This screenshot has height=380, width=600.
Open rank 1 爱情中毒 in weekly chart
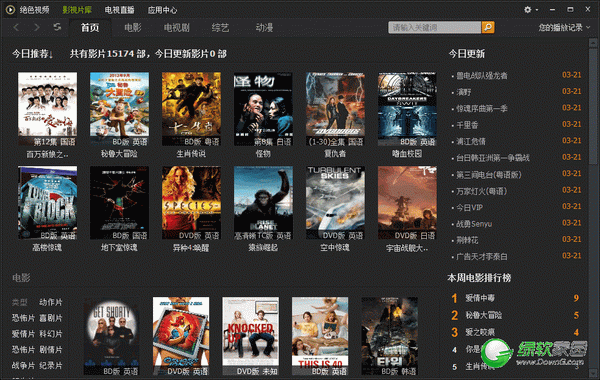coord(480,298)
